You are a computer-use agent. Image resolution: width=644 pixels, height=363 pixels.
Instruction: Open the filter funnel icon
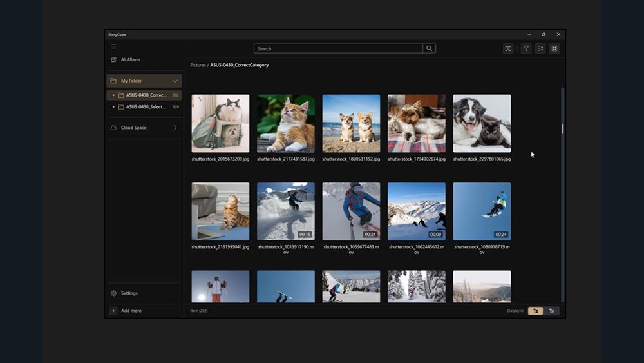coord(526,48)
